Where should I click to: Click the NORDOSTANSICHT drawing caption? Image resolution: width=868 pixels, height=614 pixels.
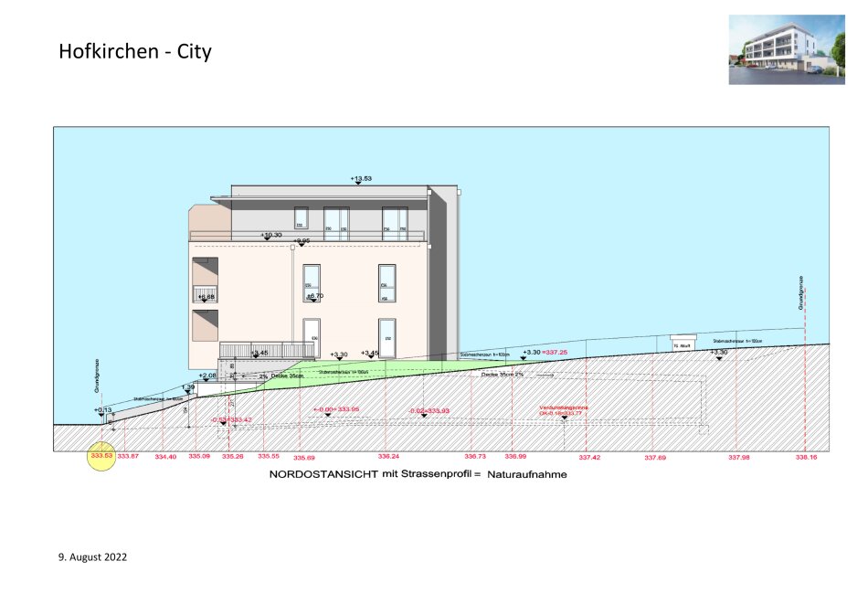pos(417,476)
